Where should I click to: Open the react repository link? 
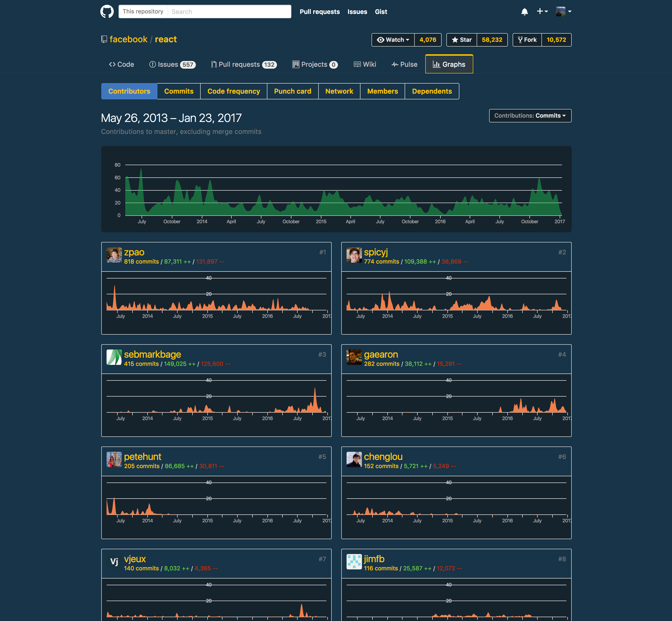(166, 39)
